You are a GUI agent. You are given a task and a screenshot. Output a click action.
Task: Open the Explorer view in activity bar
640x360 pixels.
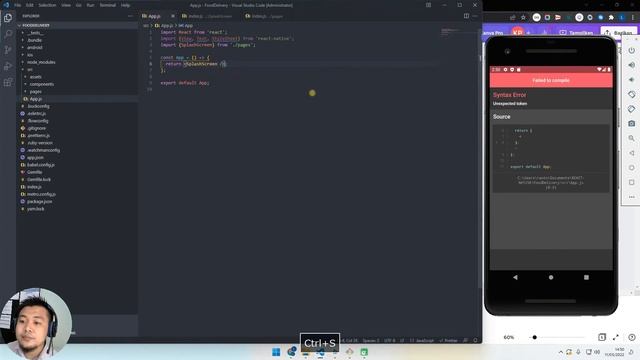(x=8, y=18)
